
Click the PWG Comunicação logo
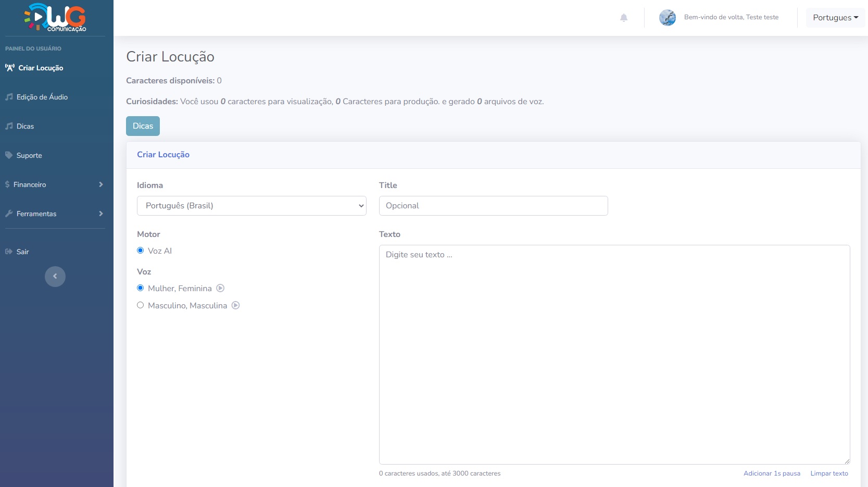56,18
